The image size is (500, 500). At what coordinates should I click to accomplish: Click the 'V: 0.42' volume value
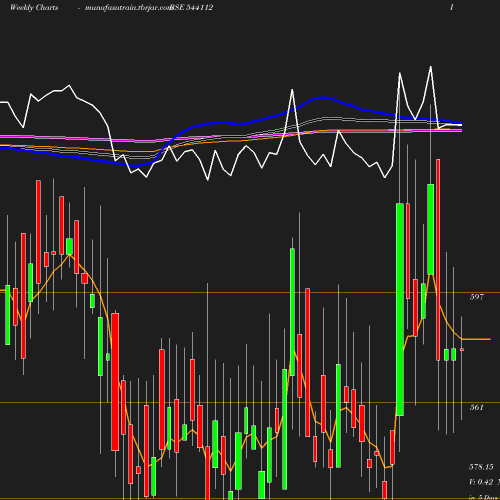click(x=481, y=482)
